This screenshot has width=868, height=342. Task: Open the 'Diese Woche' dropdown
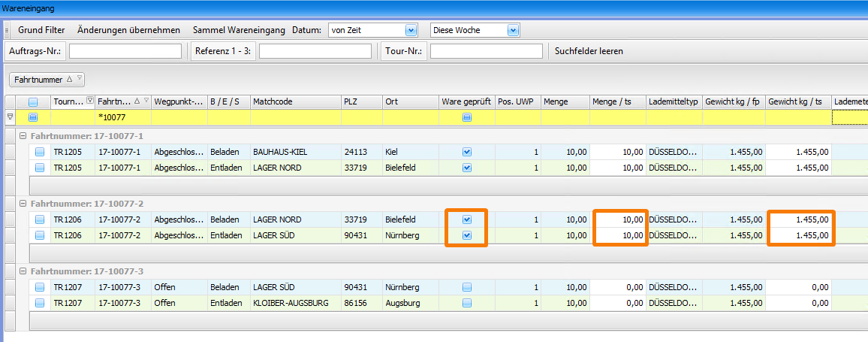coord(513,31)
